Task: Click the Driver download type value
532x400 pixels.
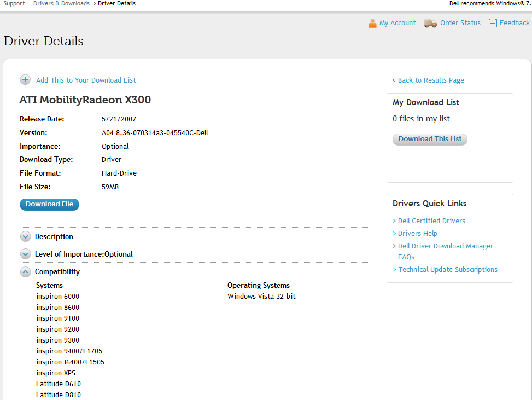Action: click(112, 160)
